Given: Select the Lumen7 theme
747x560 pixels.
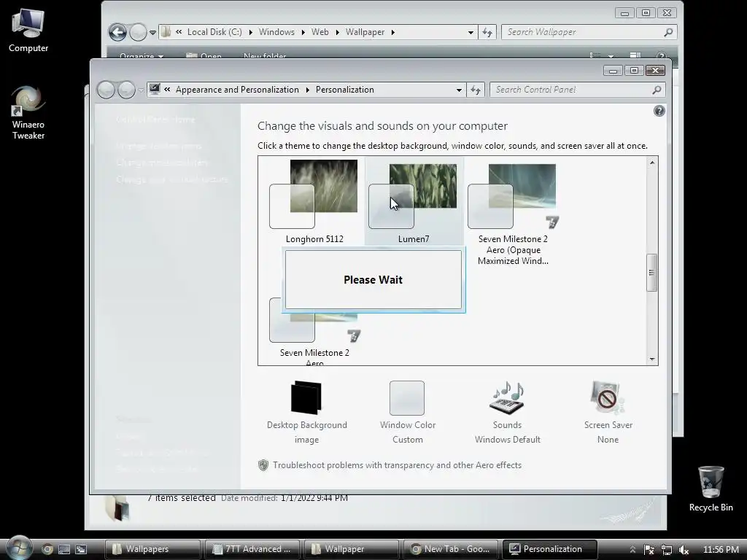Looking at the screenshot, I should (x=414, y=201).
